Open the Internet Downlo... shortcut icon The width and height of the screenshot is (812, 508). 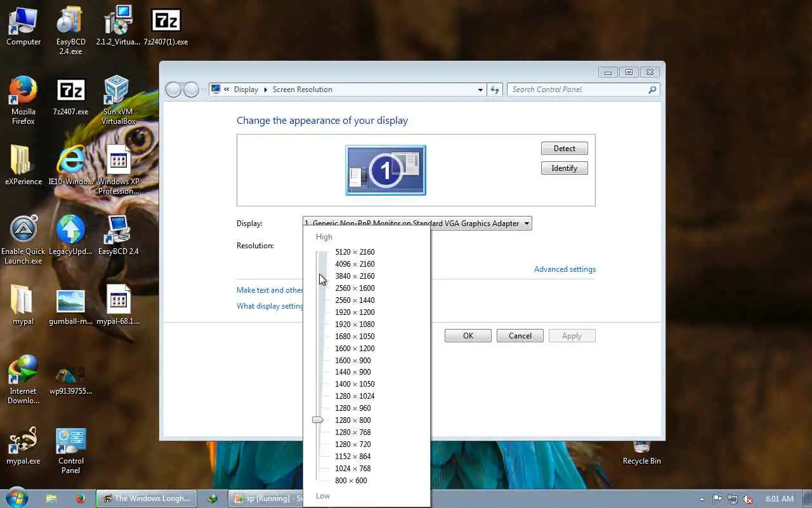coord(23,380)
